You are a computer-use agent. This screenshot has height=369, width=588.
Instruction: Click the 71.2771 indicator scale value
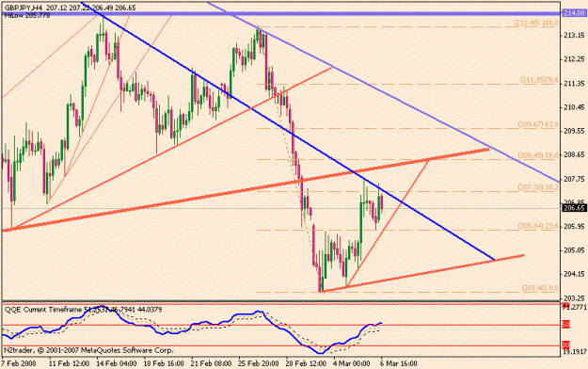click(x=574, y=308)
